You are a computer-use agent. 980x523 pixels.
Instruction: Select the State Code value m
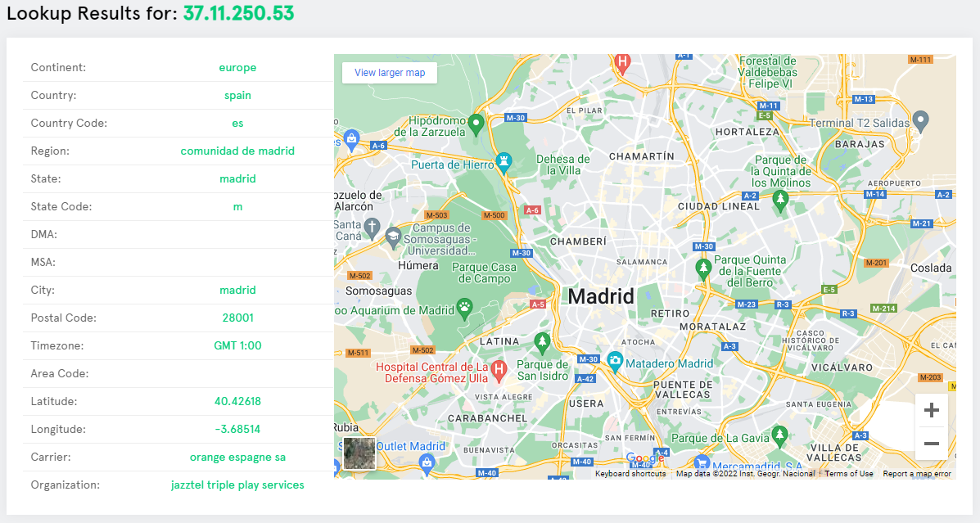click(237, 207)
